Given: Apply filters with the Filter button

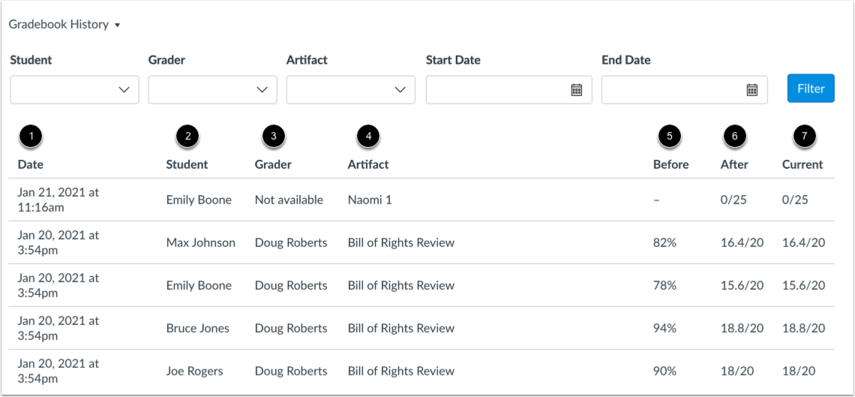Looking at the screenshot, I should pyautogui.click(x=811, y=88).
